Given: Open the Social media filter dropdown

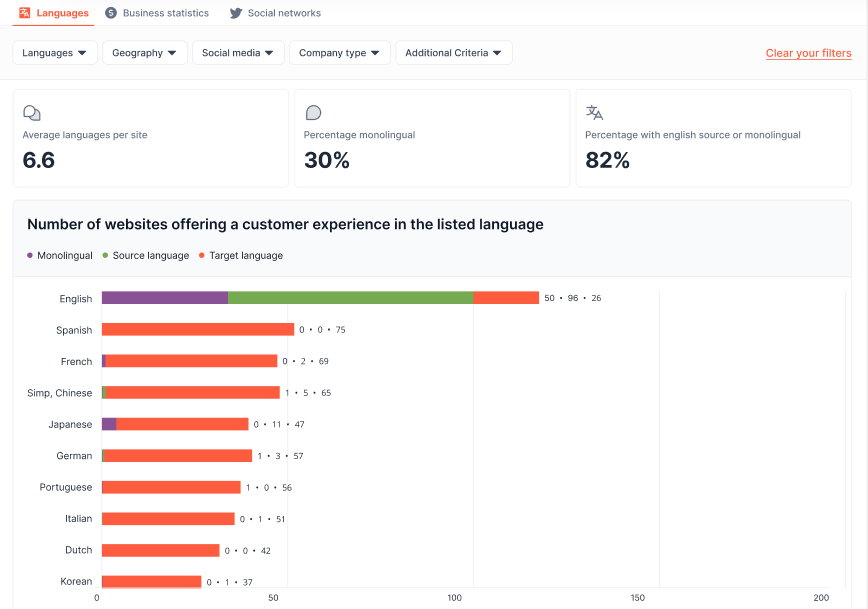Looking at the screenshot, I should point(237,53).
